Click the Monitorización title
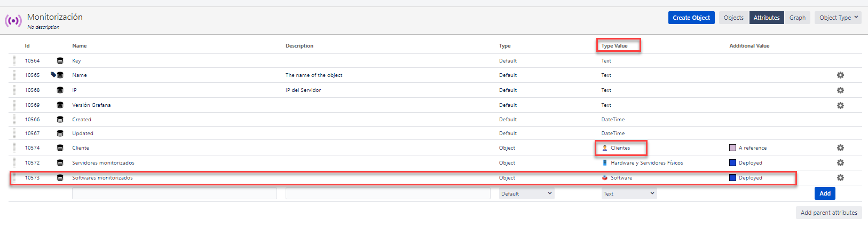868x242 pixels. tap(55, 17)
